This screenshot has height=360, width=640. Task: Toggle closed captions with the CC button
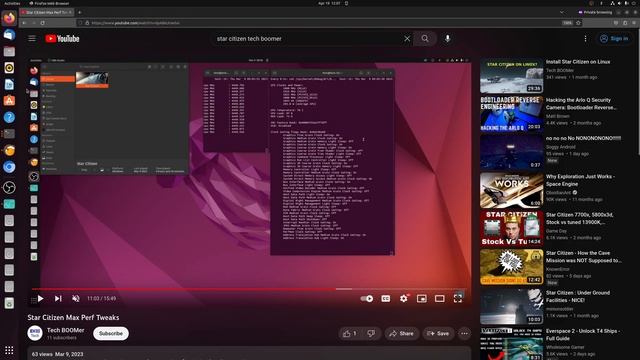coord(385,298)
